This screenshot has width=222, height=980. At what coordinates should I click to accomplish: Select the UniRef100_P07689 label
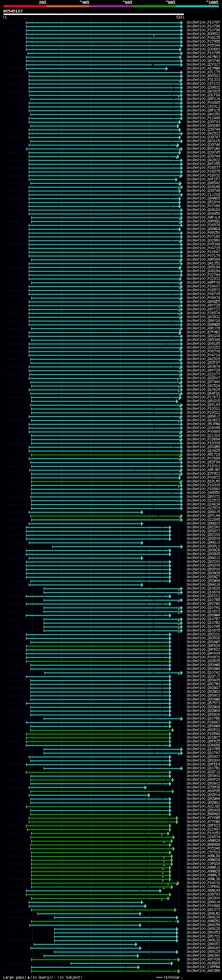click(203, 459)
